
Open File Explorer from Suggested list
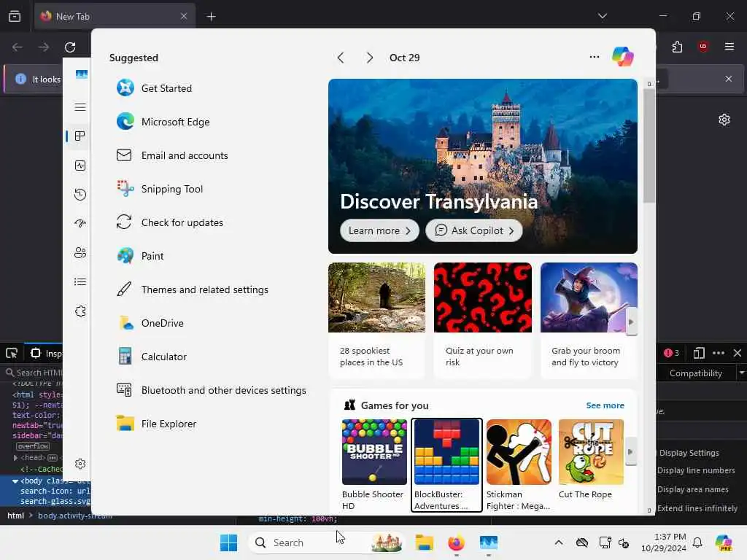[156, 424]
